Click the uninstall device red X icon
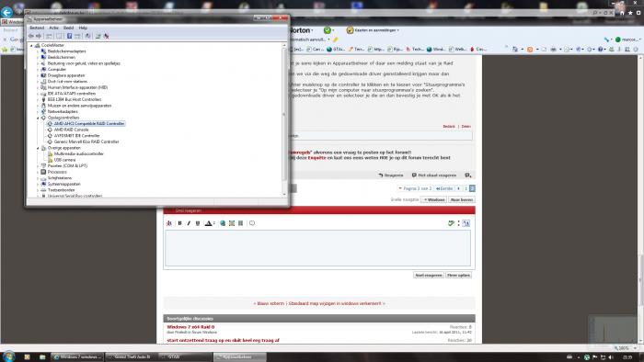Viewport: 644px width, 362px height. (107, 36)
